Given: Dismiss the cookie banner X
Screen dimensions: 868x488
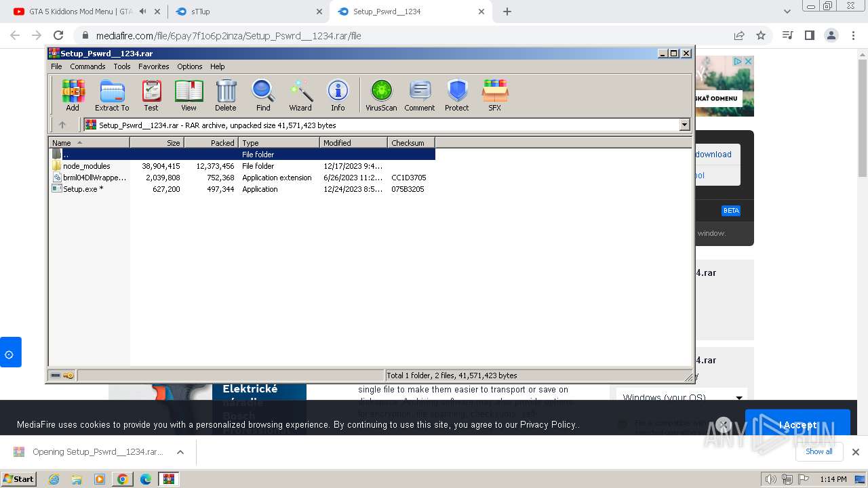Looking at the screenshot, I should (723, 425).
